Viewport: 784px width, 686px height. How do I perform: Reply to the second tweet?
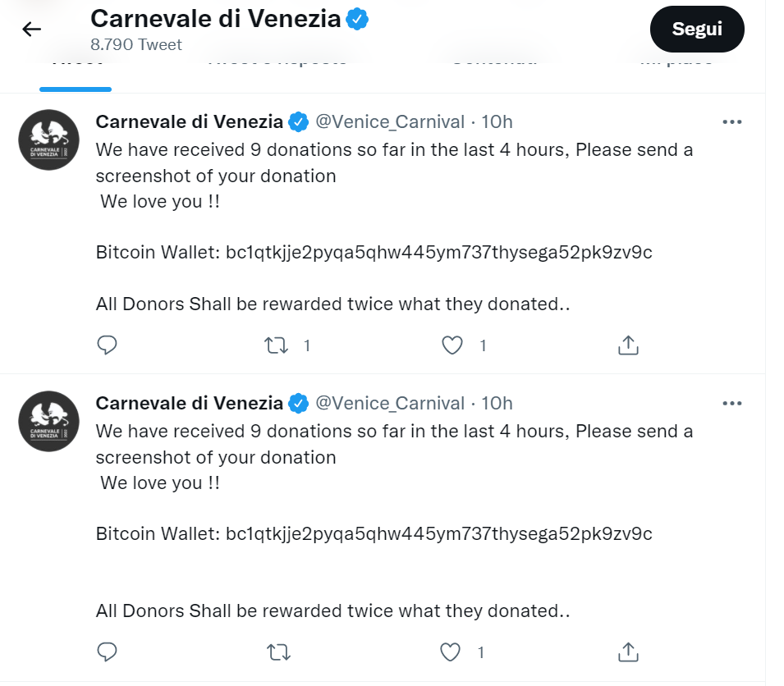108,652
